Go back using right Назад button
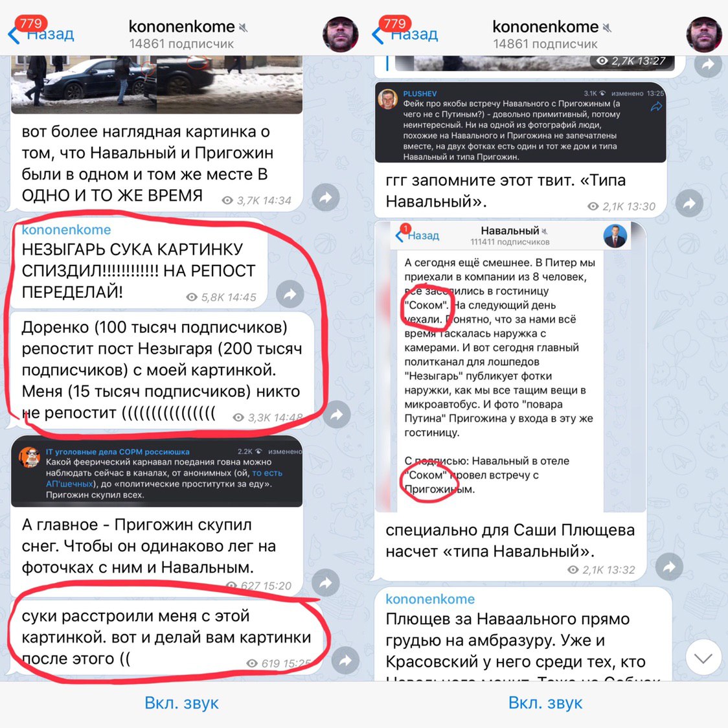This screenshot has width=728, height=728. tap(406, 34)
